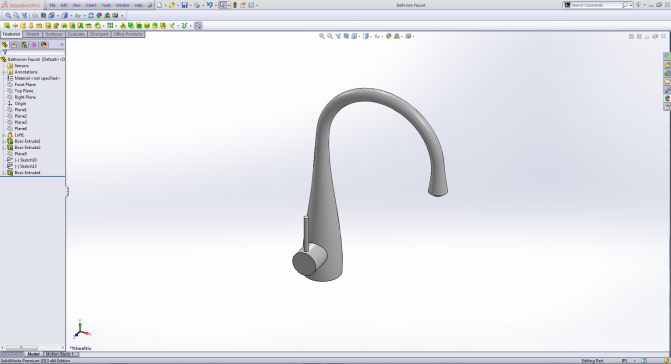Open the PropertyManager tab
671x364 pixels.
pyautogui.click(x=15, y=44)
